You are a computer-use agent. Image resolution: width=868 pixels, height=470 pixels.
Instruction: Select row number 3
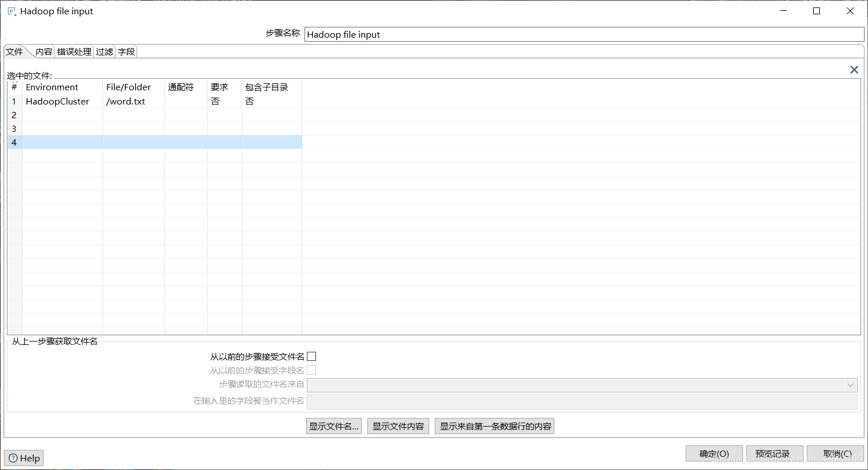tap(14, 128)
